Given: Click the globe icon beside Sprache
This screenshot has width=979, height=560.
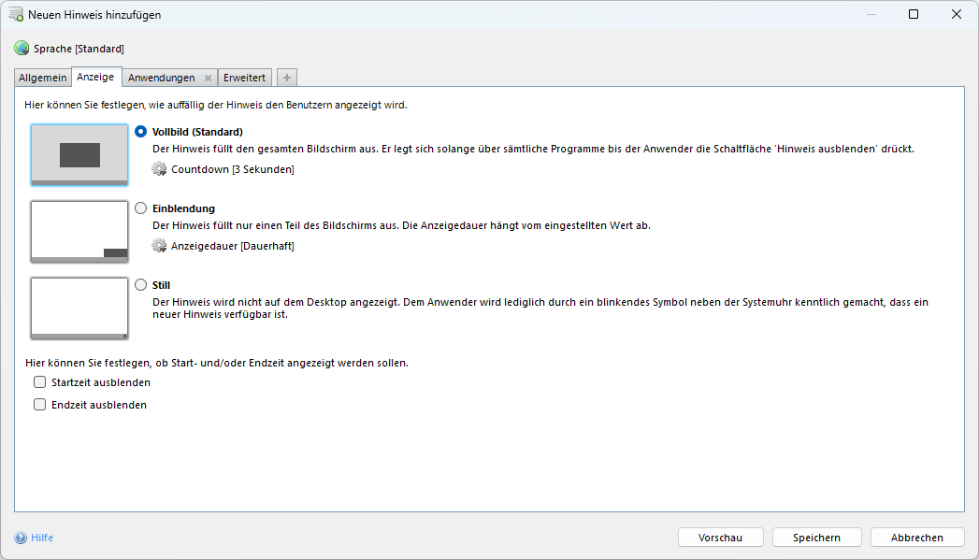Looking at the screenshot, I should click(22, 48).
